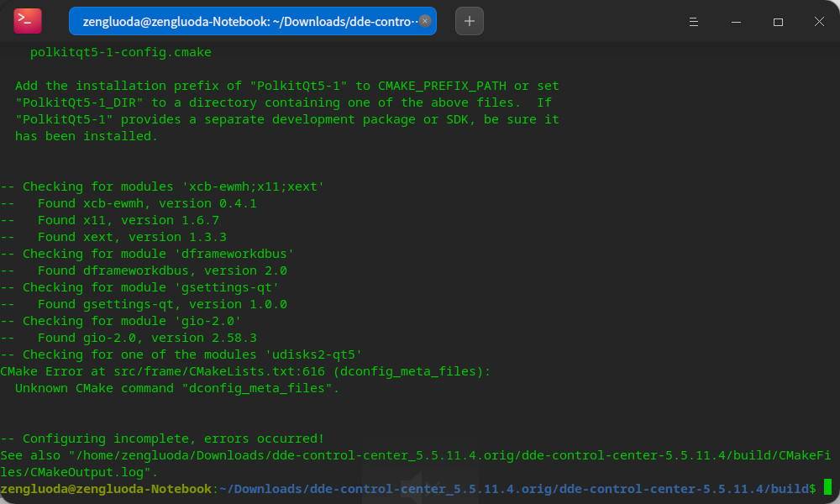Click the CMakeLists.txt:616 error line
Image resolution: width=840 pixels, height=504 pixels.
pyautogui.click(x=244, y=370)
